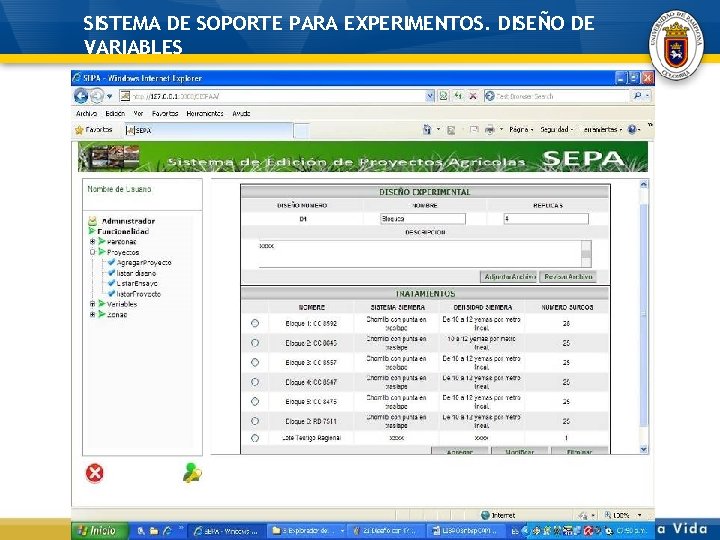Viewport: 720px width, 540px height.
Task: Click the browser address bar
Action: (272, 96)
